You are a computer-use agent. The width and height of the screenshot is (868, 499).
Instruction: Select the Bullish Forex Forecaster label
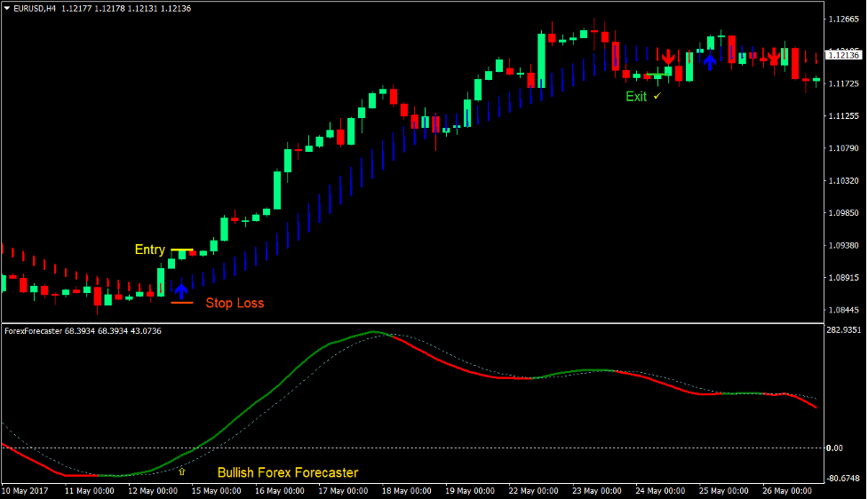click(288, 472)
